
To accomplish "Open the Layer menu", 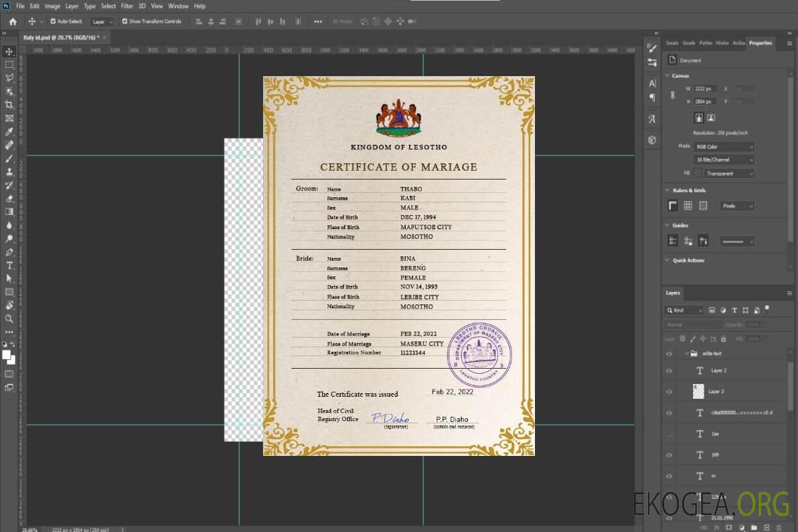I will 72,6.
